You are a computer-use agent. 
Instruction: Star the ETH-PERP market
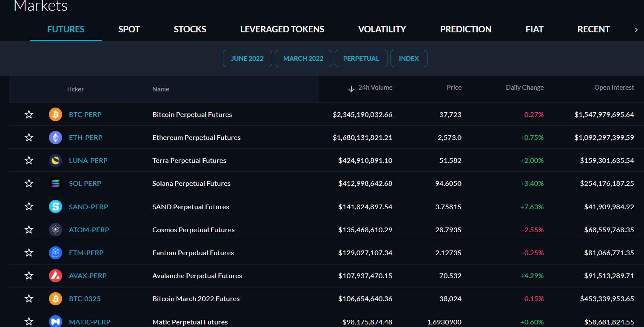(x=29, y=137)
